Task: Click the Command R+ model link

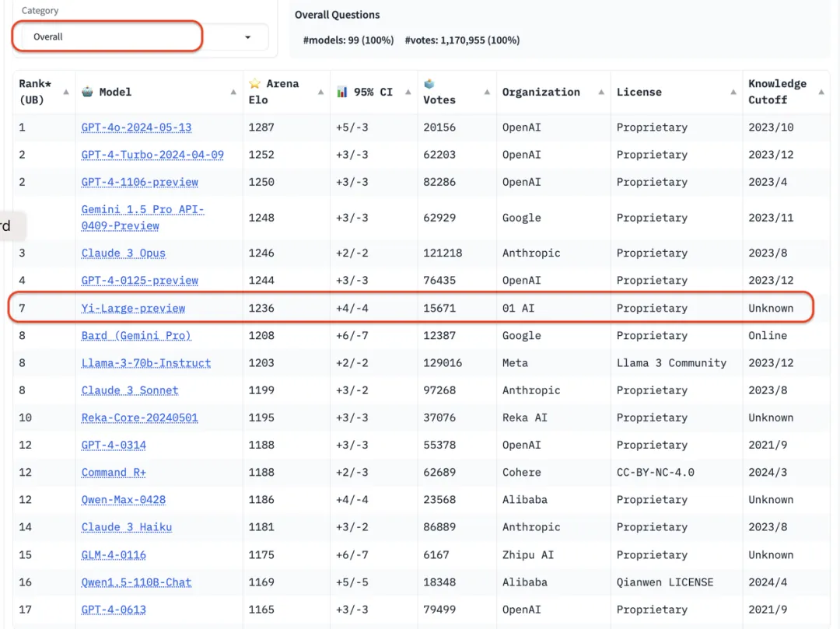Action: click(x=114, y=473)
